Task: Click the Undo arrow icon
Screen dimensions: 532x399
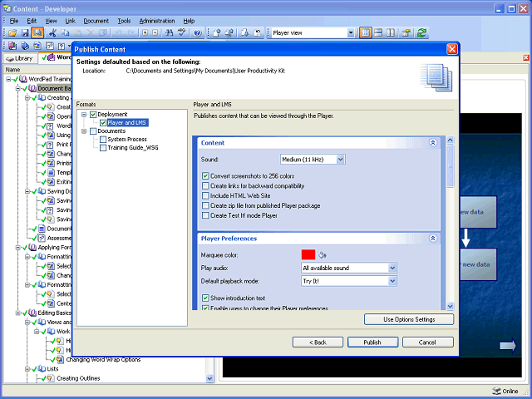Action: (x=118, y=32)
